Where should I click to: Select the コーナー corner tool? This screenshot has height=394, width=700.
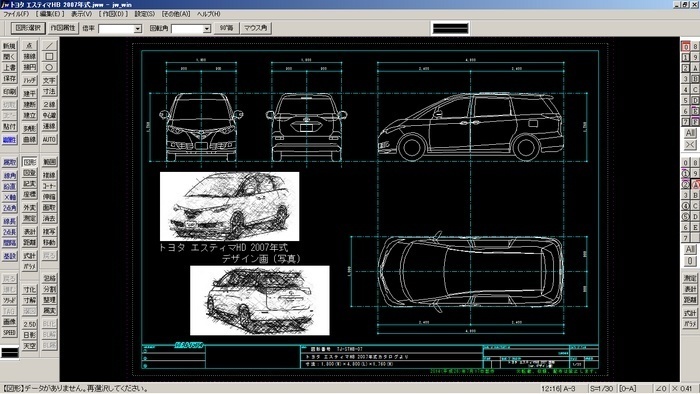click(x=49, y=186)
